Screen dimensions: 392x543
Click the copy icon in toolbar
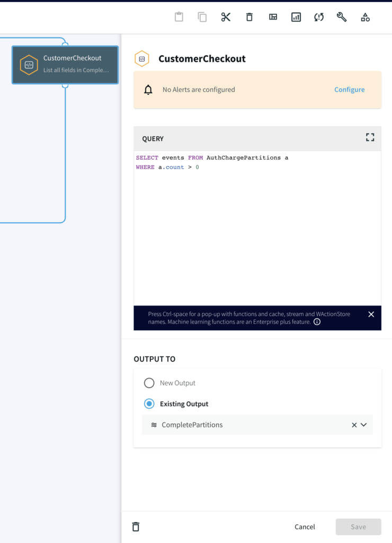pyautogui.click(x=202, y=17)
